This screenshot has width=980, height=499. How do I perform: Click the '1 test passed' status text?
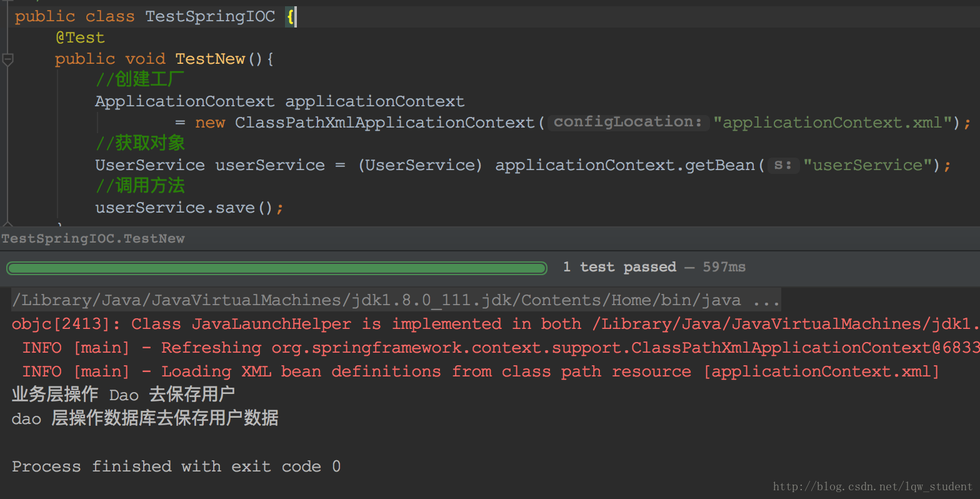coord(619,267)
